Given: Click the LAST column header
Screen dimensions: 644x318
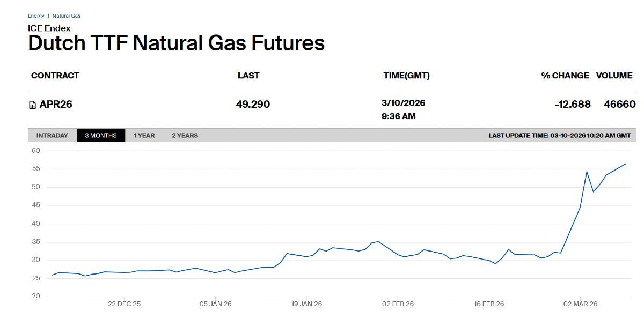Looking at the screenshot, I should [248, 76].
